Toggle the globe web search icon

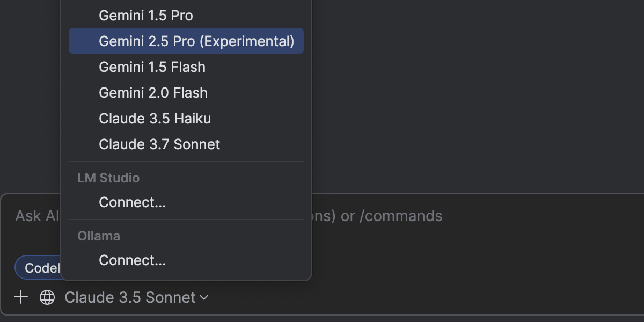47,297
